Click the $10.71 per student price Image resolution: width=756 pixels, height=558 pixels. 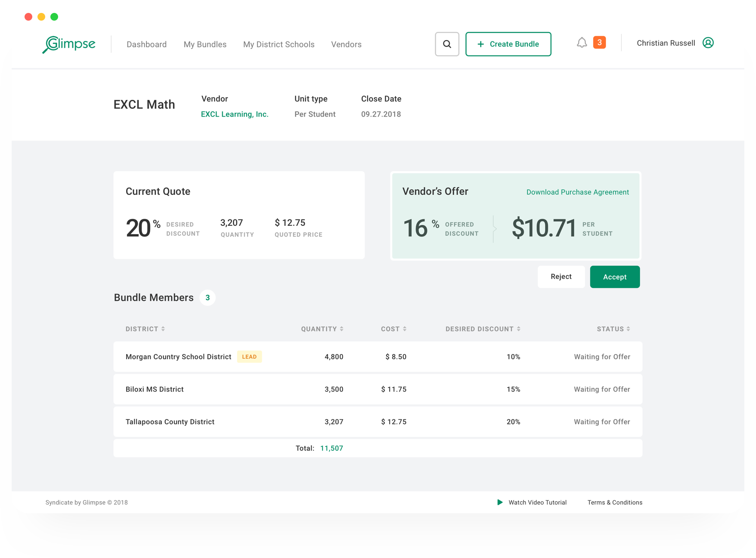click(544, 228)
